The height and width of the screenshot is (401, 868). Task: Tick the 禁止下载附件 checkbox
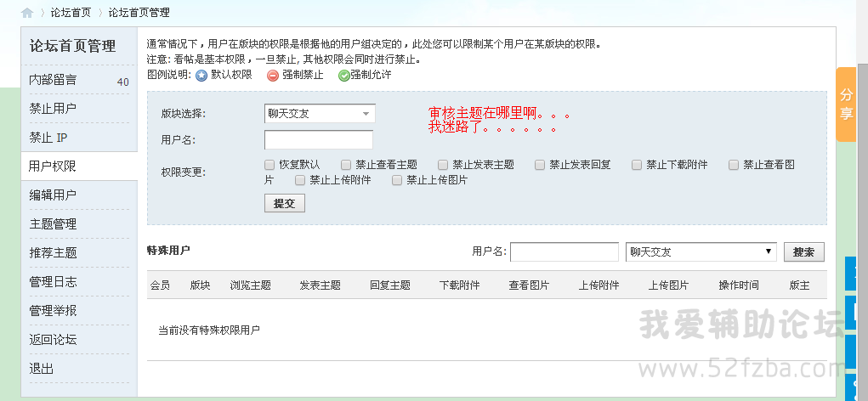(637, 164)
